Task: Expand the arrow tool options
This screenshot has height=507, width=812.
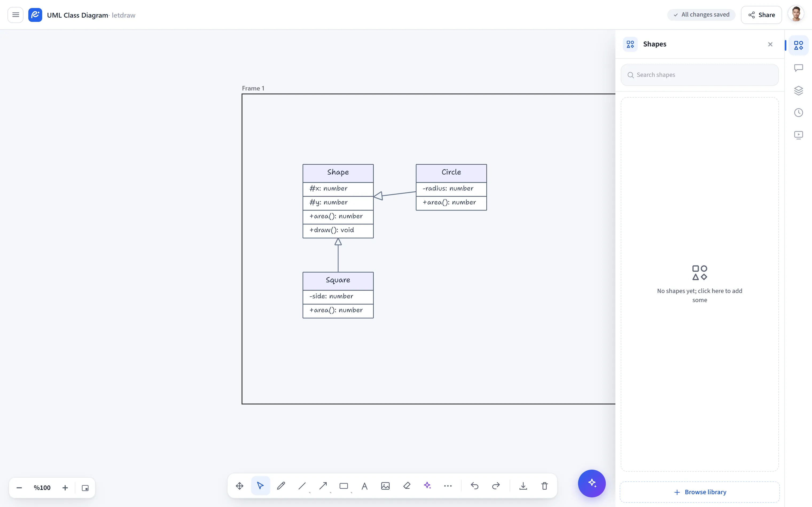Action: [330, 493]
